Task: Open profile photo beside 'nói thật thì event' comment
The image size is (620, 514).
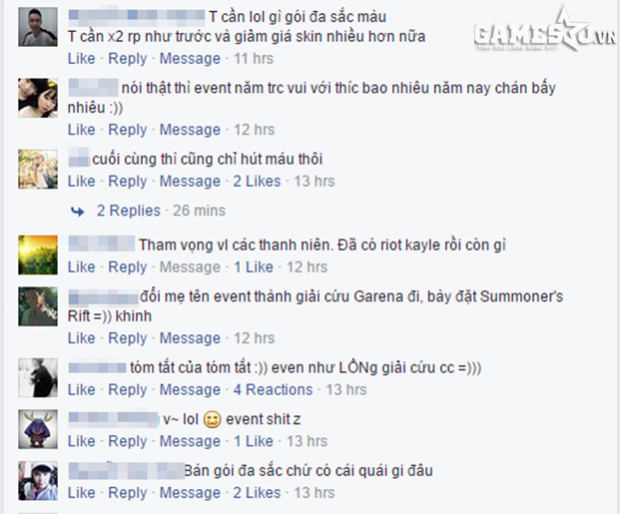Action: (x=38, y=98)
